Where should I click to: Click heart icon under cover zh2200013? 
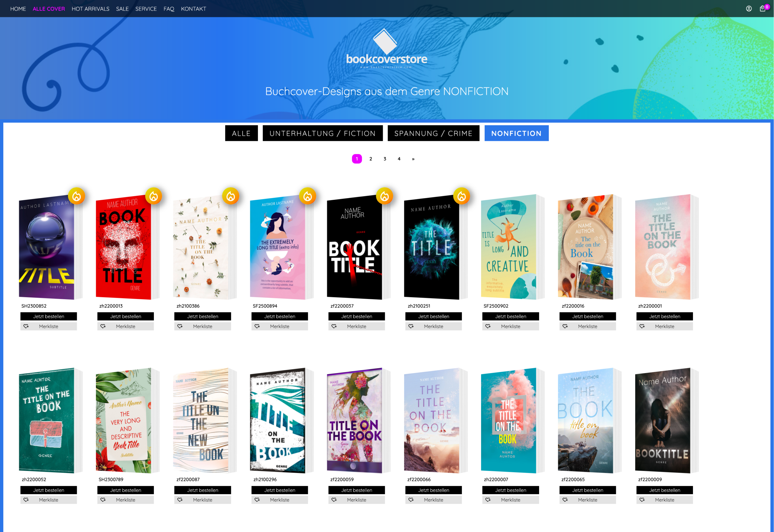pyautogui.click(x=103, y=326)
